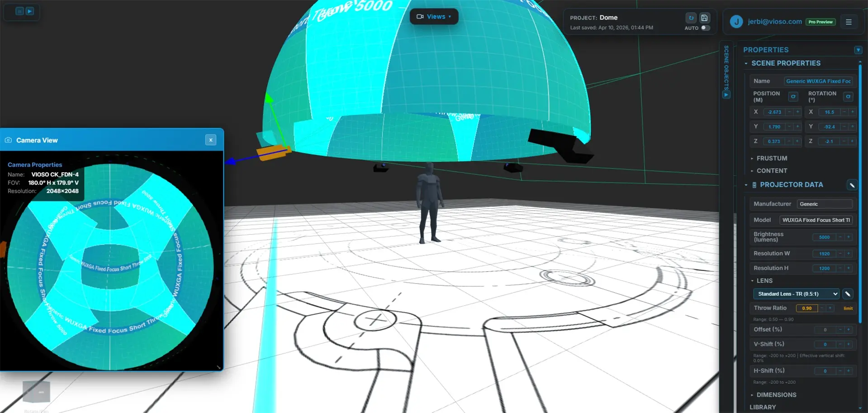Increase the Brightness lumens value
This screenshot has width=868, height=413.
coord(849,237)
